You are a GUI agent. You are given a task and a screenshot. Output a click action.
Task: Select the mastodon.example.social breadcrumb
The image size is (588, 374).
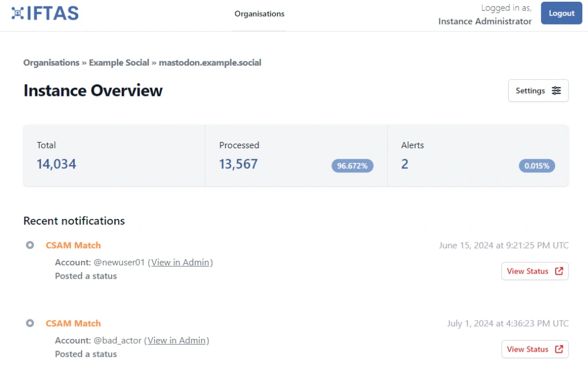point(210,63)
